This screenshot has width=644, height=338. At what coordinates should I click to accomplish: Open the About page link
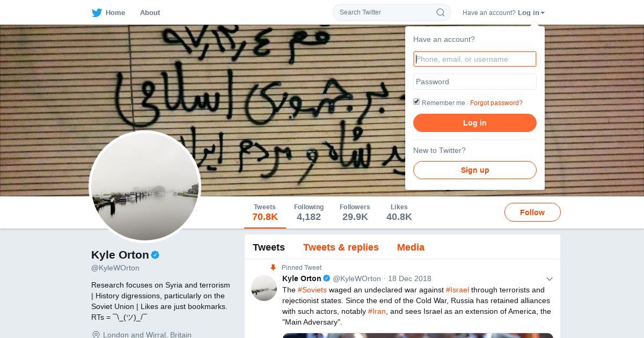150,12
